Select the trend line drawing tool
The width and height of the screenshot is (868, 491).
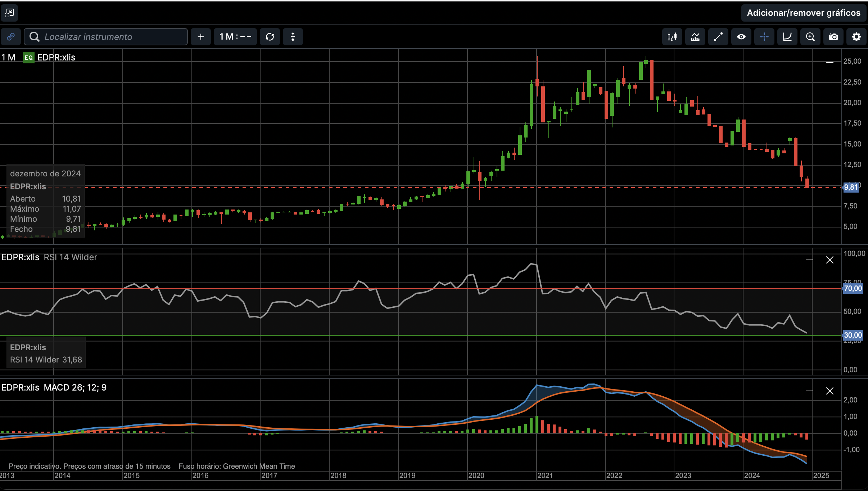point(718,37)
